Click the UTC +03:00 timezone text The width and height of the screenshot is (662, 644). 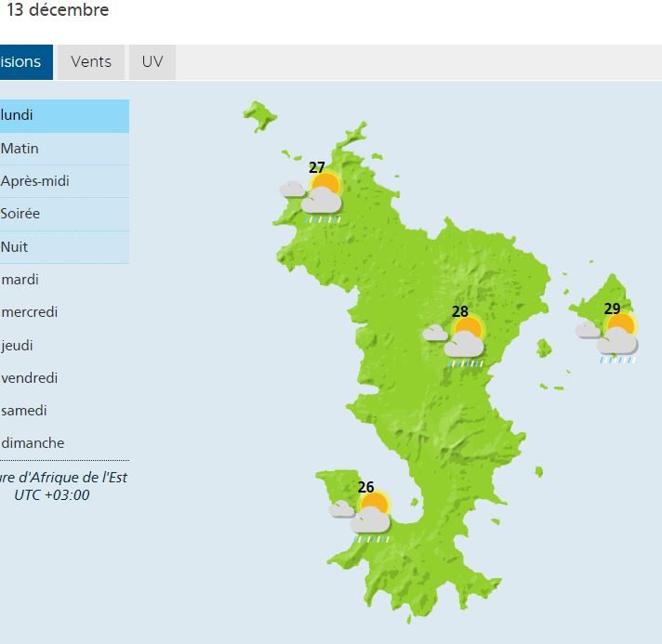pos(52,494)
